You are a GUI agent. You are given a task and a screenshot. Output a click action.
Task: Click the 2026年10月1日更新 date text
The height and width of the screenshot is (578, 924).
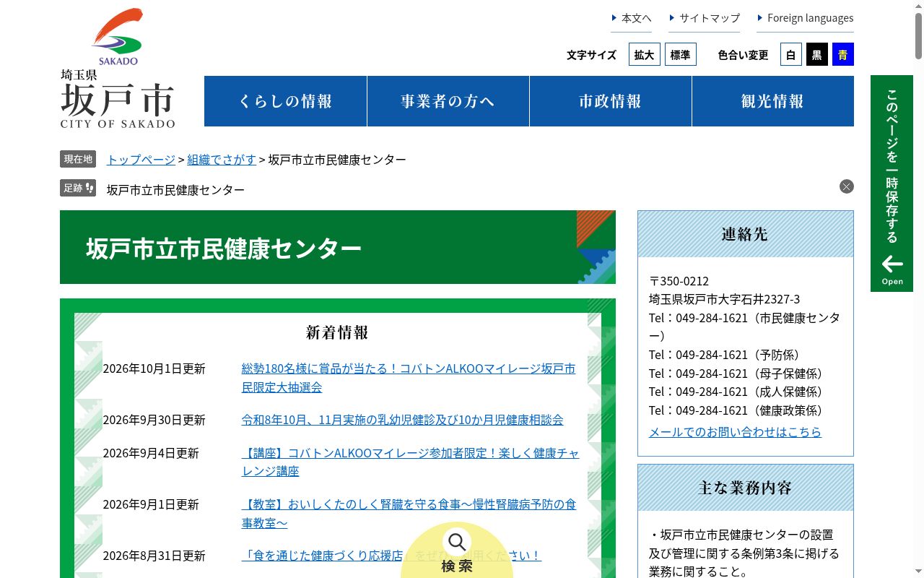pyautogui.click(x=154, y=368)
